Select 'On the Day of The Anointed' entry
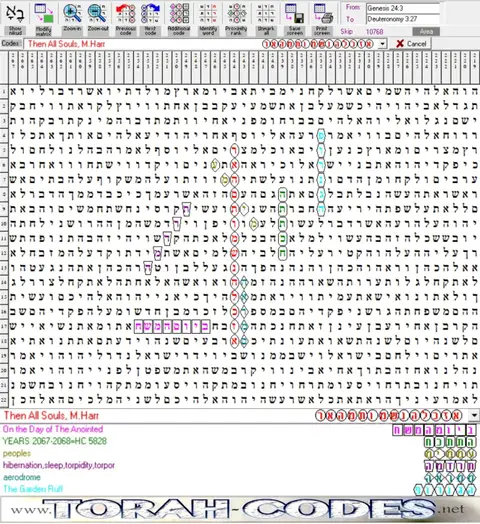 53,429
